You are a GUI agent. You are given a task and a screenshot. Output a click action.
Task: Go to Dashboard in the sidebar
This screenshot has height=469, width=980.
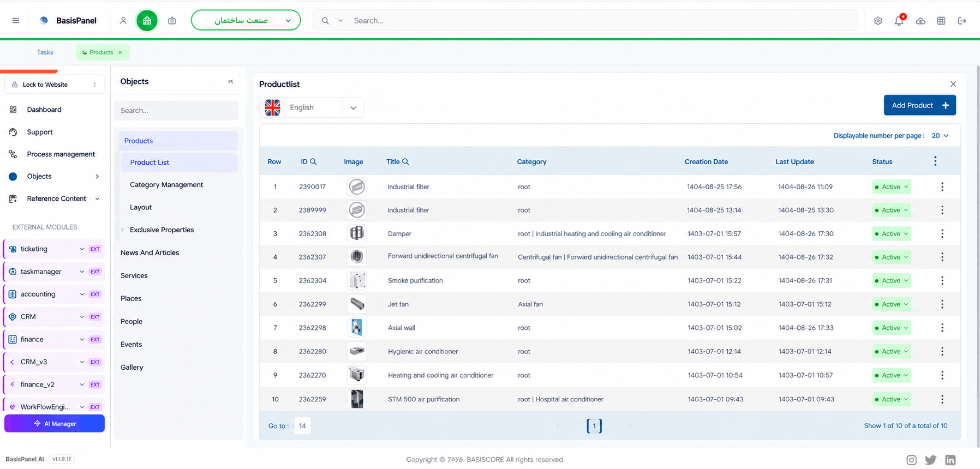pyautogui.click(x=44, y=110)
